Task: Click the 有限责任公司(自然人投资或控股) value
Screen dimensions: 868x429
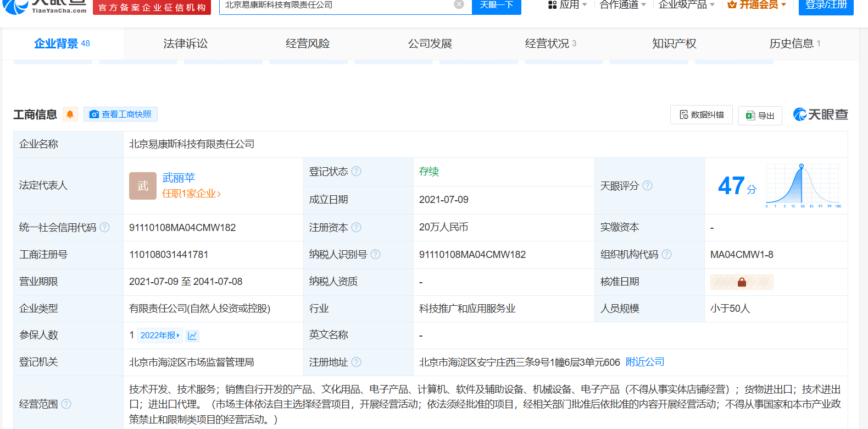Action: pyautogui.click(x=200, y=309)
